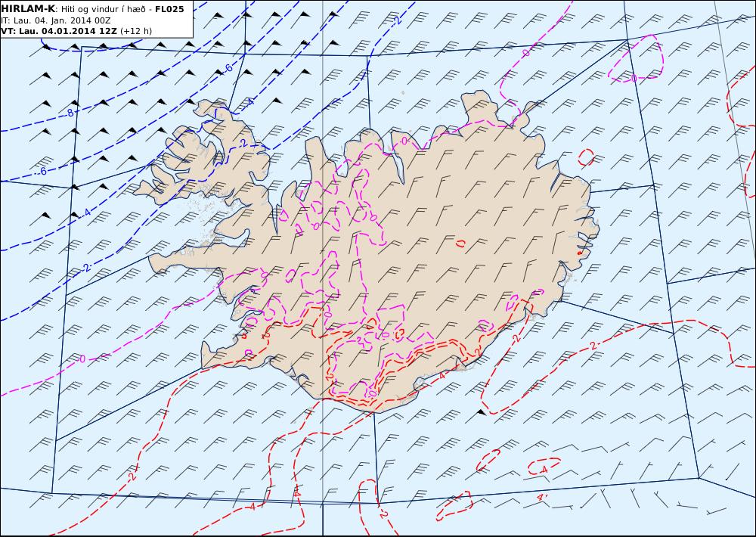Click the blue -8 isotherm contour label
This screenshot has width=756, height=537.
coord(69,113)
